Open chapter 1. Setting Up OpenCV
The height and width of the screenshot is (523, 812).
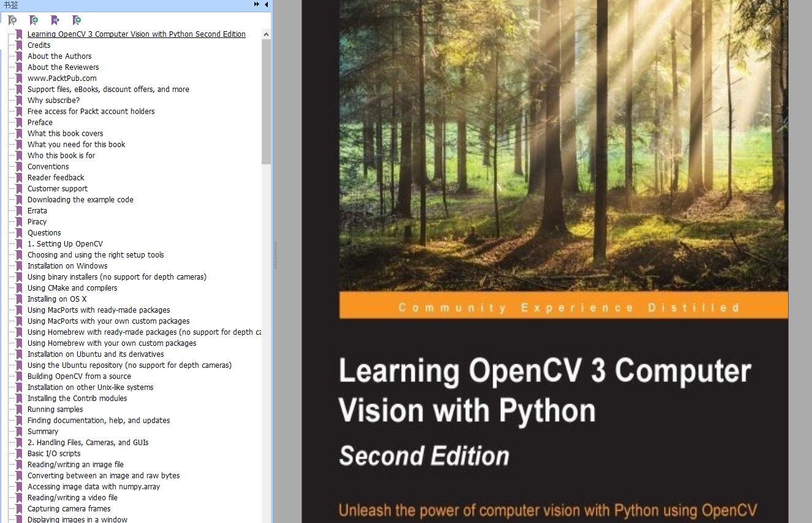[65, 244]
